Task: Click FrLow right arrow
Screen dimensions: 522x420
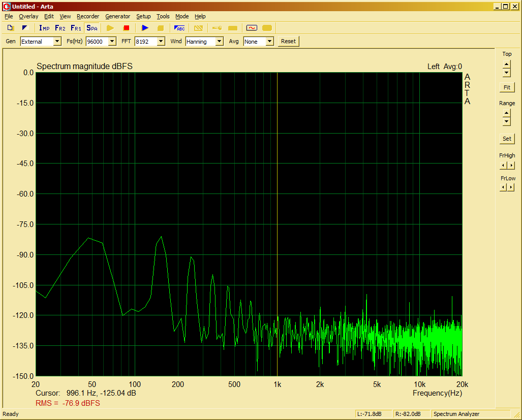Action: coord(511,187)
